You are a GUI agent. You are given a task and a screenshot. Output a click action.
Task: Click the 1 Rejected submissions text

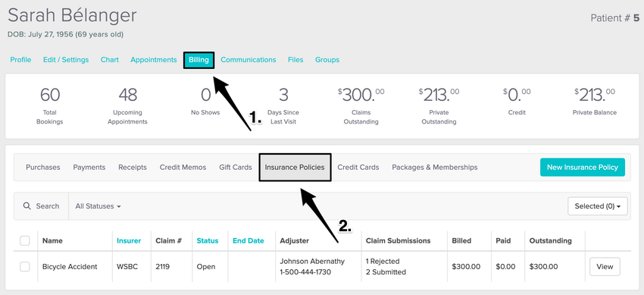tap(383, 262)
